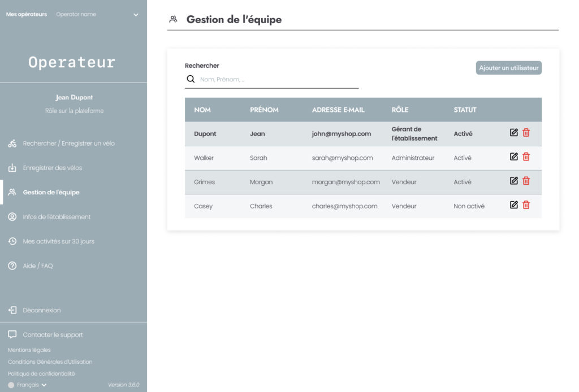Click the Casey name cell
Screen dimensions: 579x392
tap(203, 206)
